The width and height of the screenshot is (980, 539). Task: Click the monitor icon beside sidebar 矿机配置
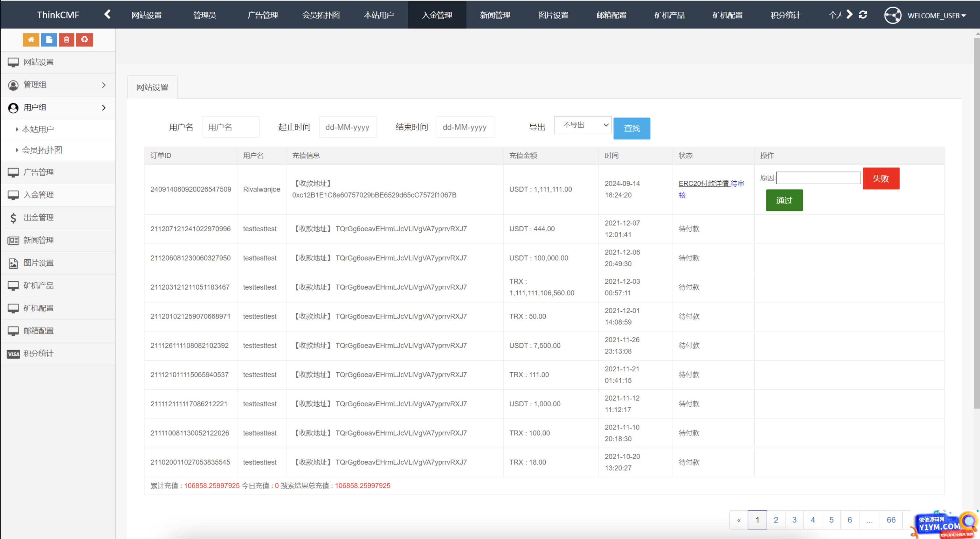tap(13, 308)
